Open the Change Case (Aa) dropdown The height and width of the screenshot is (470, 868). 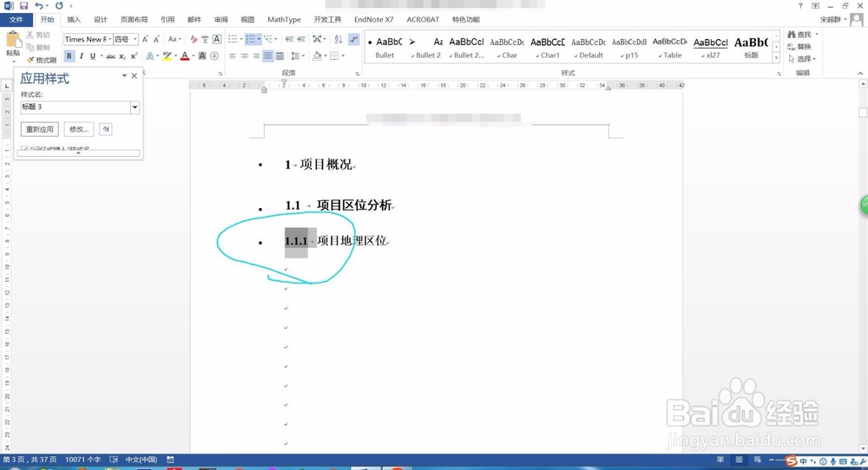coord(174,39)
